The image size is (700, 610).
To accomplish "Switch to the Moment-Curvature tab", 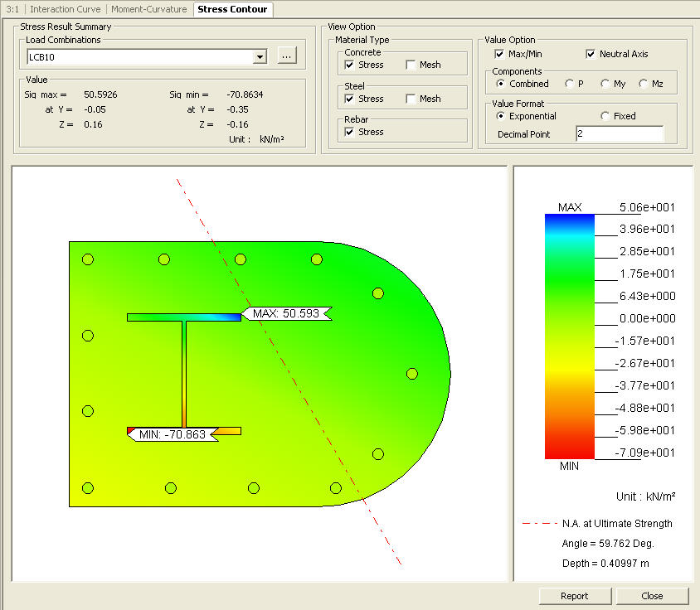I will point(148,10).
